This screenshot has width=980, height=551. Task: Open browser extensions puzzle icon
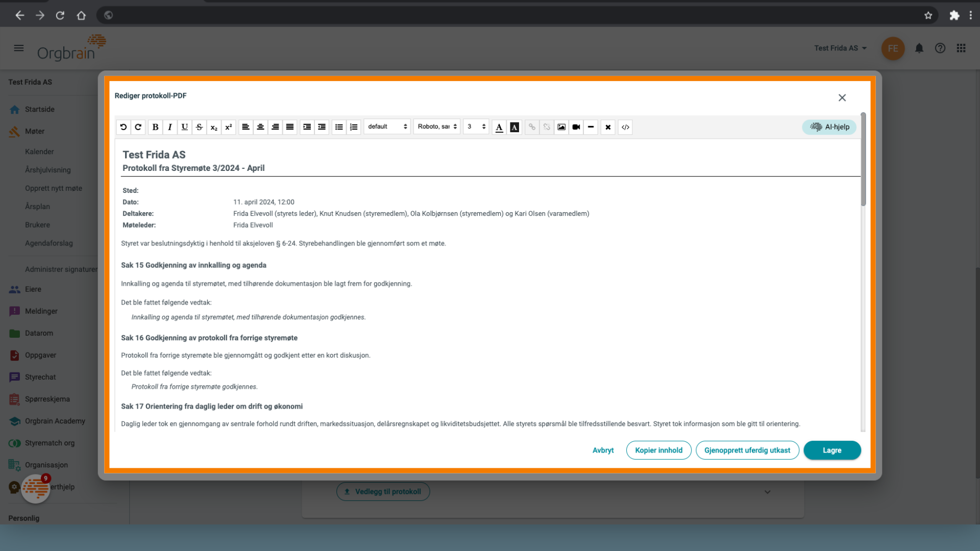[x=954, y=15]
